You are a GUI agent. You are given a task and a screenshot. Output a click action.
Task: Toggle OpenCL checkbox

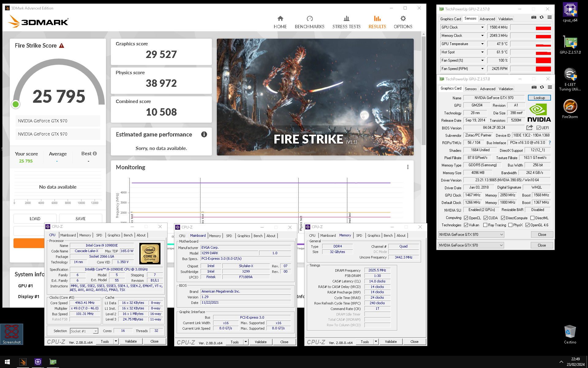pos(466,218)
